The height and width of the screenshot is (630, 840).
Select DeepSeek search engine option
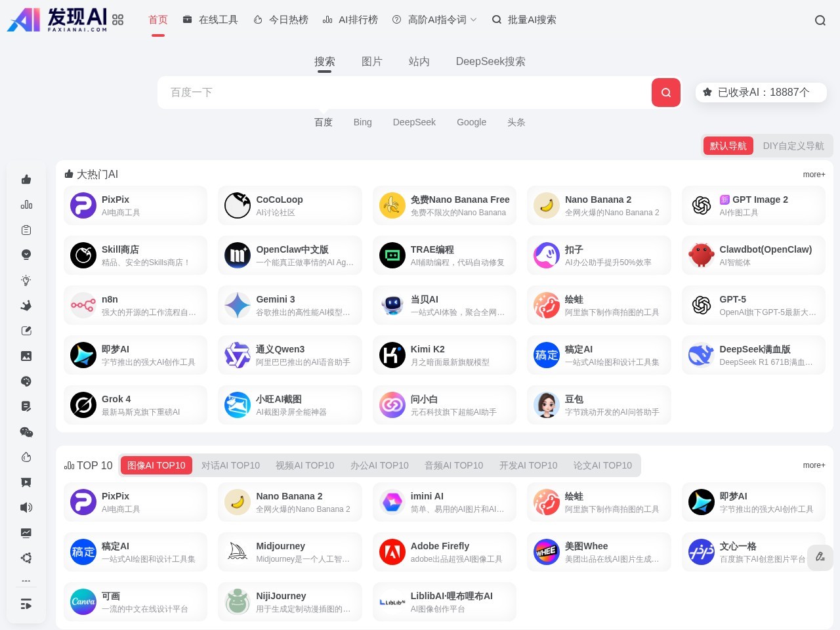click(414, 122)
